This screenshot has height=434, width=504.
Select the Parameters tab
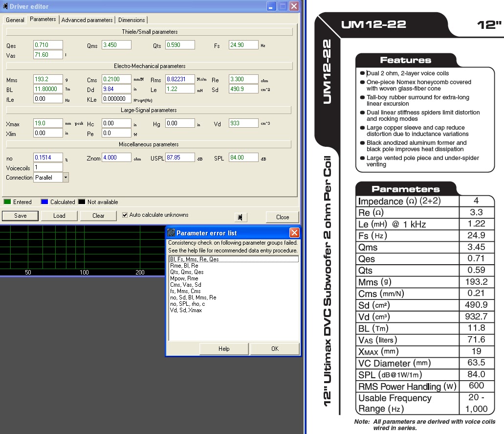[43, 19]
